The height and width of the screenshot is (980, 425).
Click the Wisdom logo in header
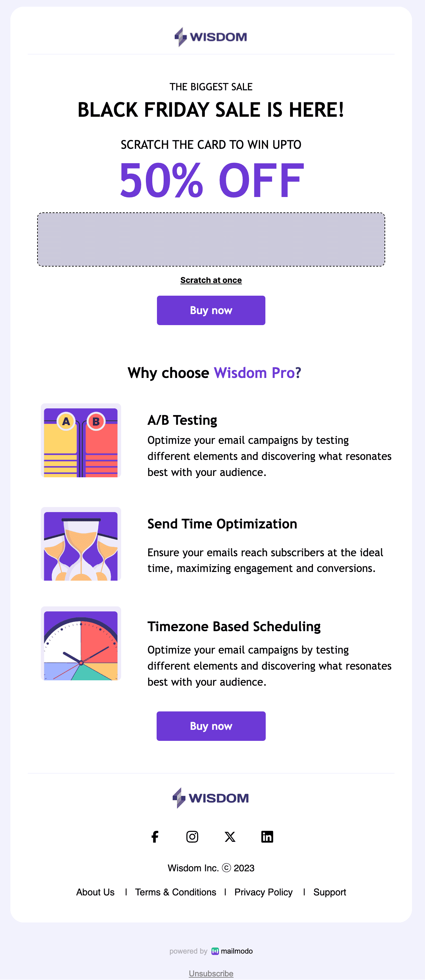click(211, 37)
